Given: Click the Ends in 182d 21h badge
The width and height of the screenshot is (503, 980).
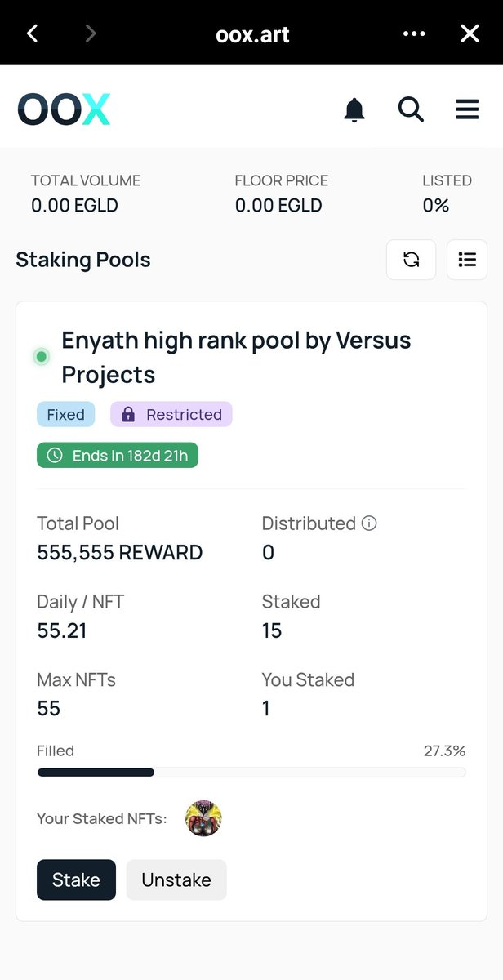Looking at the screenshot, I should (118, 456).
